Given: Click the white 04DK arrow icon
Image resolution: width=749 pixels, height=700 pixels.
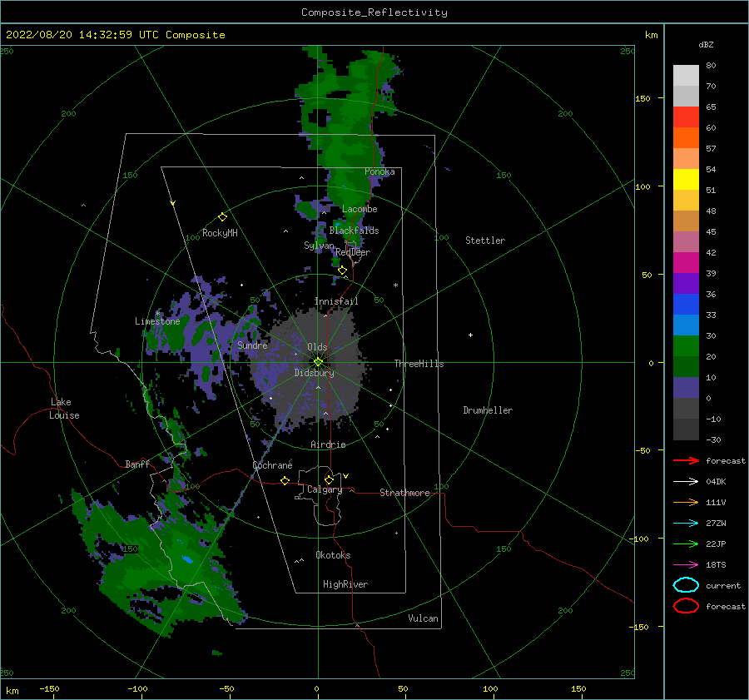Looking at the screenshot, I should point(686,482).
